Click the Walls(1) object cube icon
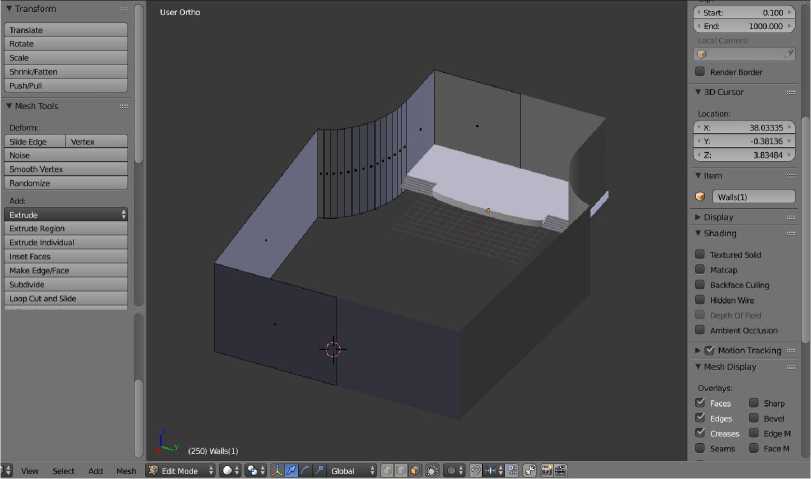Viewport: 811px width, 479px height. click(x=701, y=197)
